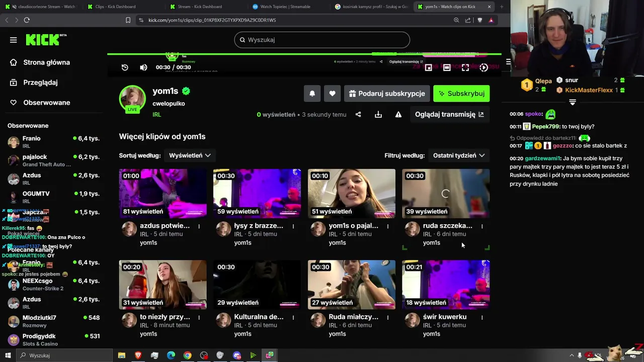
Task: Click the green clip progress bar
Action: pos(304,54)
